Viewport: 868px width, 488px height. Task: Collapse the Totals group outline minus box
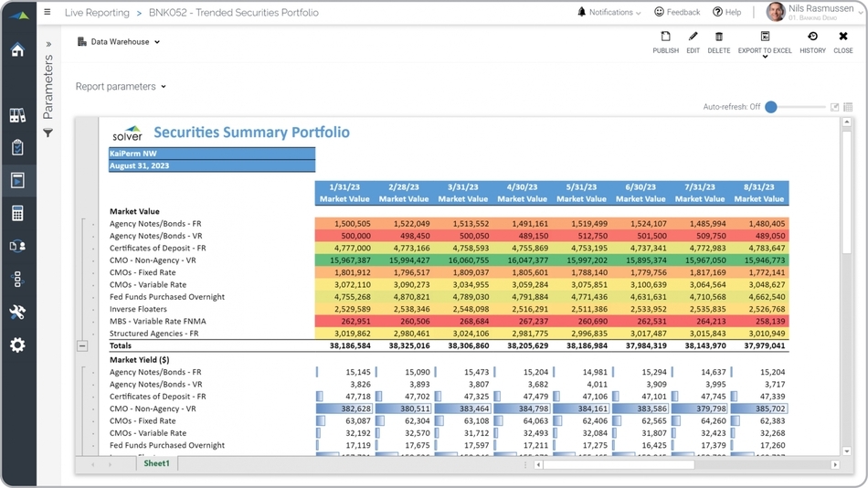pos(82,346)
